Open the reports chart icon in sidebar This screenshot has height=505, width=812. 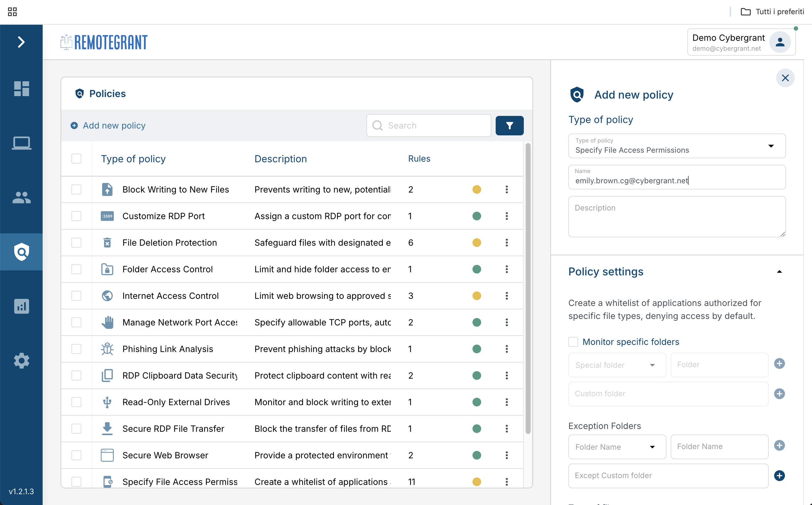[x=21, y=306]
